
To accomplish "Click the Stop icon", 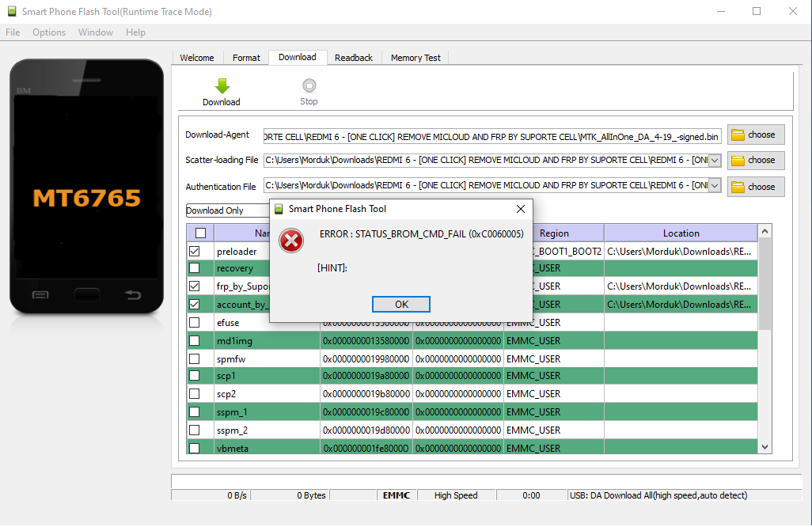I will point(309,85).
